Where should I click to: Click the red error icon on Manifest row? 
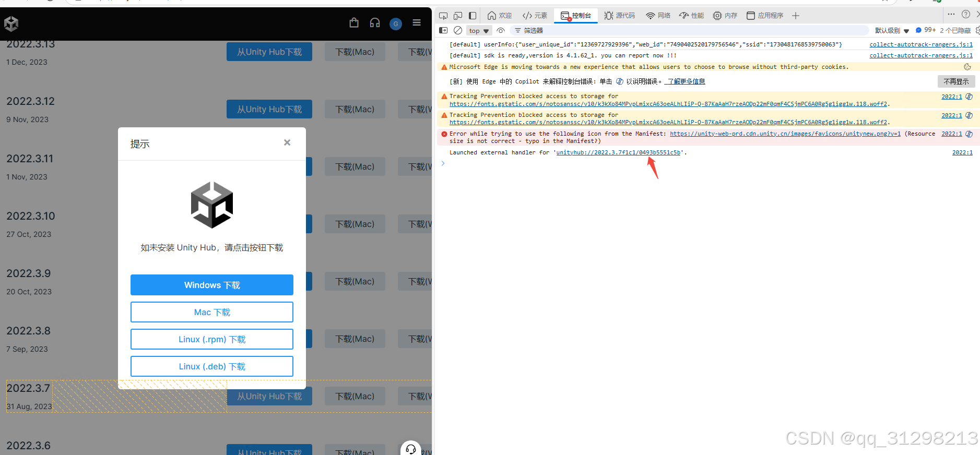tap(444, 134)
